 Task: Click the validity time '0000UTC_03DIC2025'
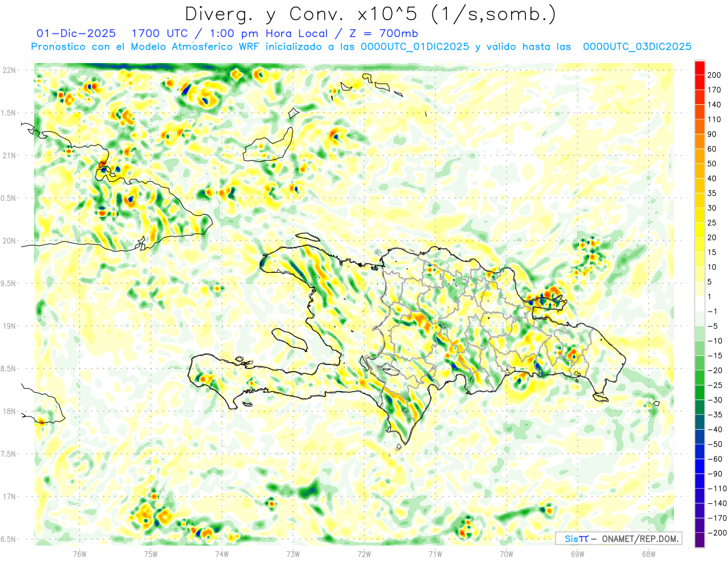pyautogui.click(x=637, y=47)
